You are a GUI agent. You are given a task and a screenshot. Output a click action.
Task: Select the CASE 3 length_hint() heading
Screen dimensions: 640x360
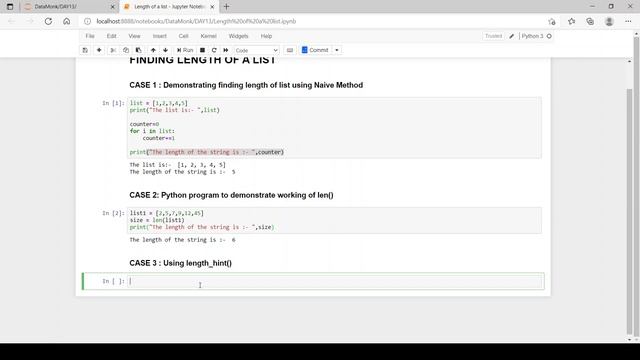pyautogui.click(x=180, y=263)
